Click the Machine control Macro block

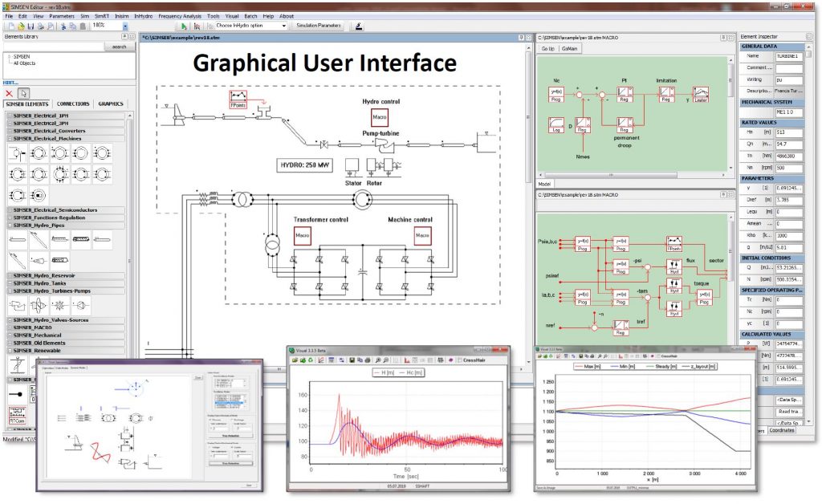coord(421,234)
